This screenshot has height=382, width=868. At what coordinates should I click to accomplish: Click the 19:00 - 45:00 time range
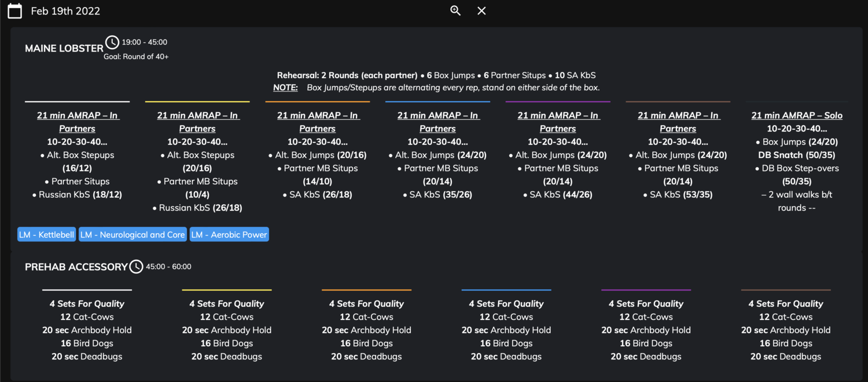145,42
